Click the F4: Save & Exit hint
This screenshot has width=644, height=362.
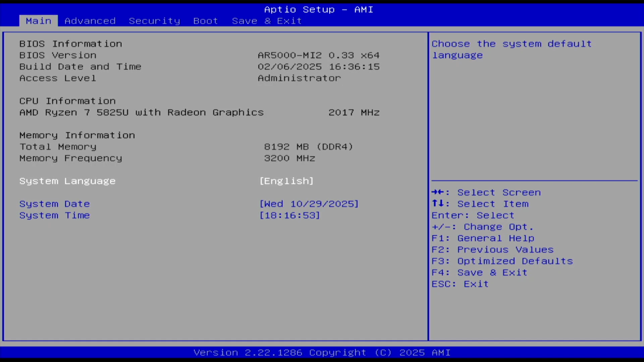(x=479, y=273)
